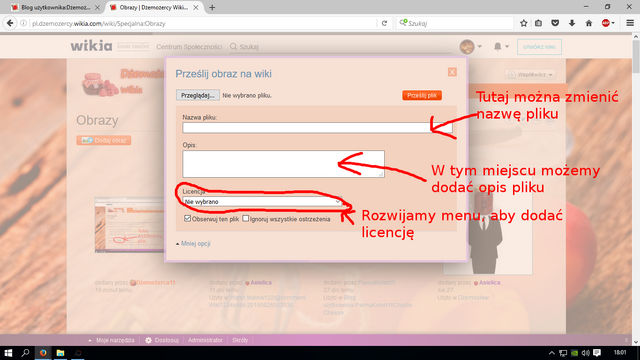Close the Blog użytkownika tab
This screenshot has width=640, height=360.
tap(97, 7)
